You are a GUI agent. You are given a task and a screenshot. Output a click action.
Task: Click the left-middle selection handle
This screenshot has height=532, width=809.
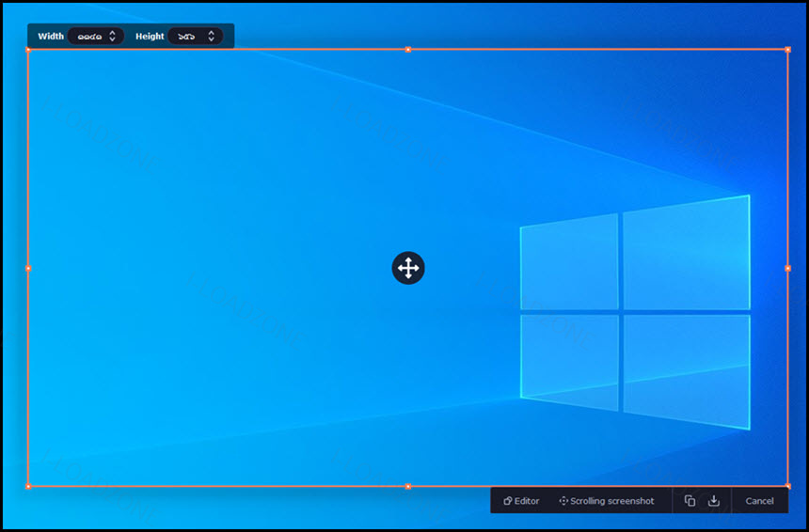pos(28,268)
